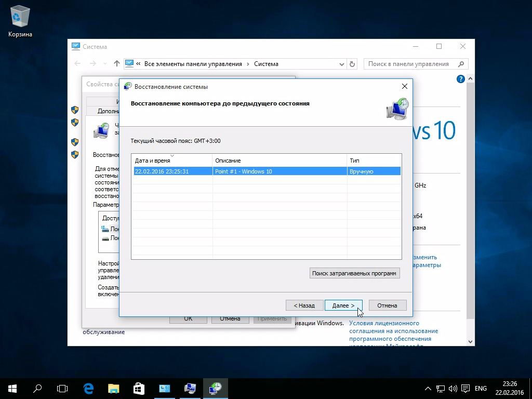
Task: Open Task View on taskbar
Action: tap(62, 389)
